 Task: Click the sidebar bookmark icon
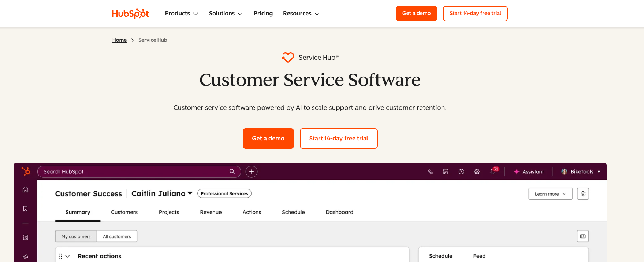coord(25,209)
